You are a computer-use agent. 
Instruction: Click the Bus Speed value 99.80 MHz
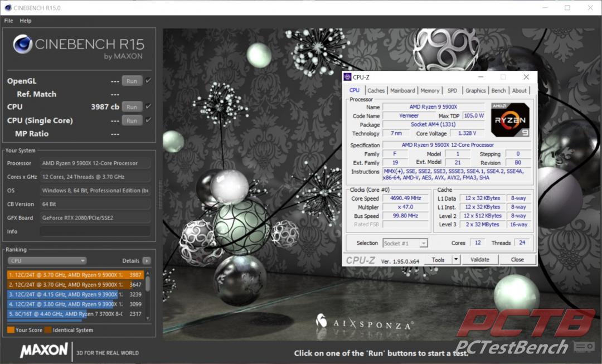pos(406,216)
